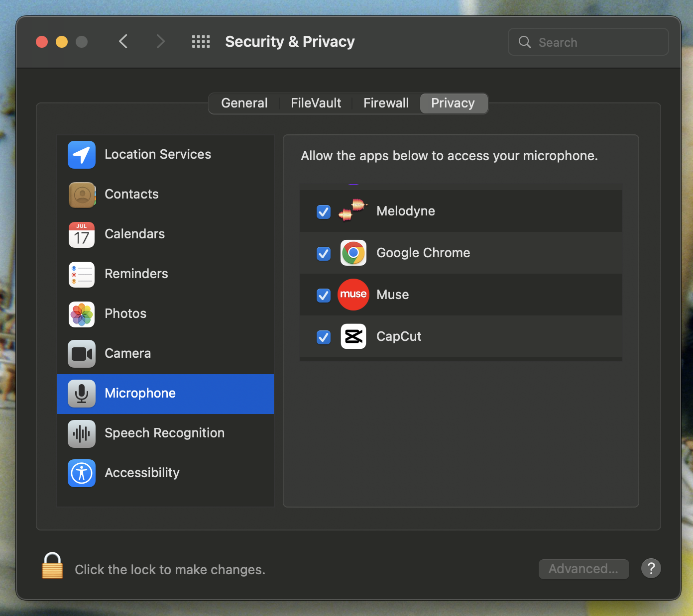Viewport: 693px width, 616px height.
Task: Open the Calendars privacy settings icon
Action: tap(81, 234)
